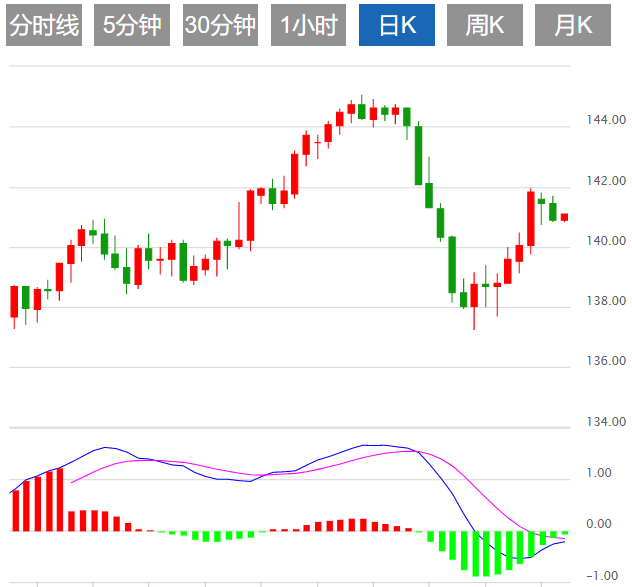Click the last red candlestick on the right
Viewport: 632px width, 587px height.
[564, 217]
